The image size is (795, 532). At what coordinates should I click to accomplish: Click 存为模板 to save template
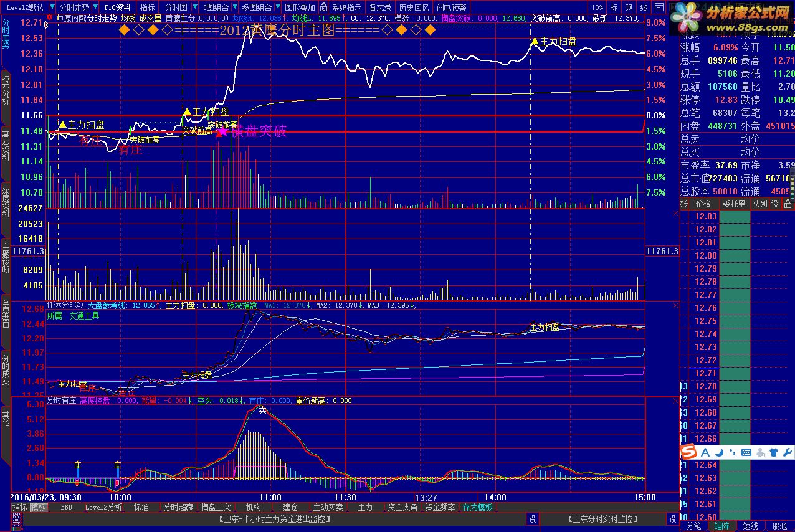(x=478, y=508)
